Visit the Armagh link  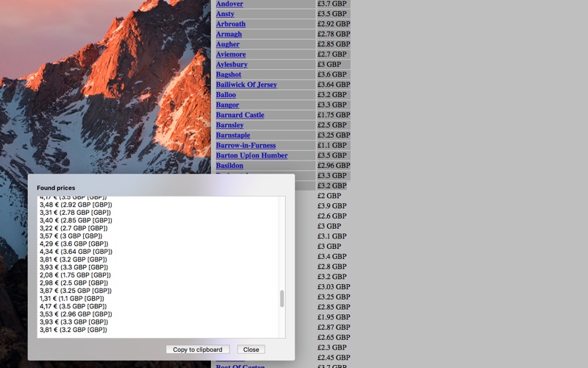[x=229, y=34]
